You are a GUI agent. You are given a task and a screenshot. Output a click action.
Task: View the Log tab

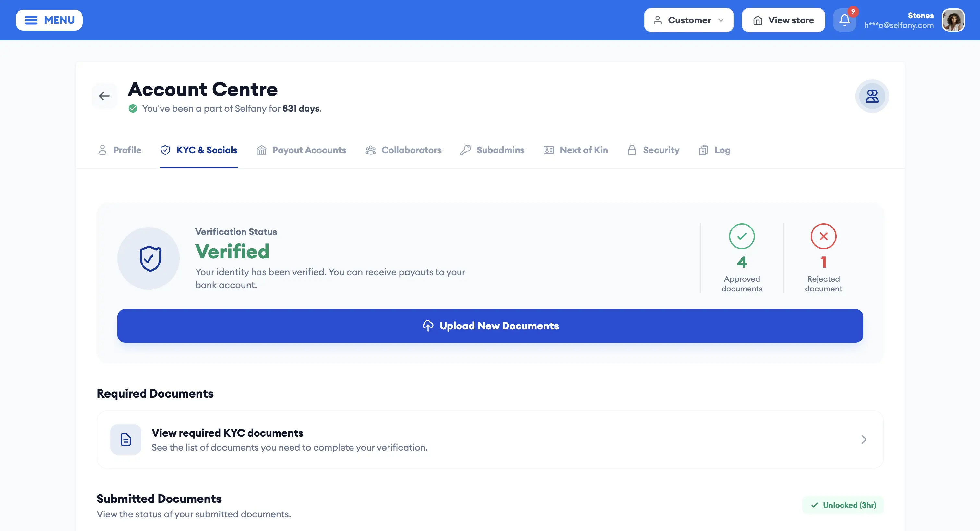click(x=714, y=150)
